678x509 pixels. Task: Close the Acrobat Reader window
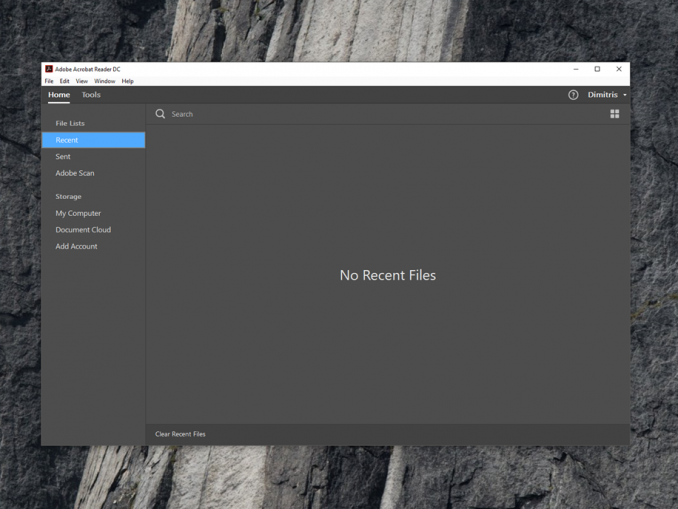click(x=619, y=69)
